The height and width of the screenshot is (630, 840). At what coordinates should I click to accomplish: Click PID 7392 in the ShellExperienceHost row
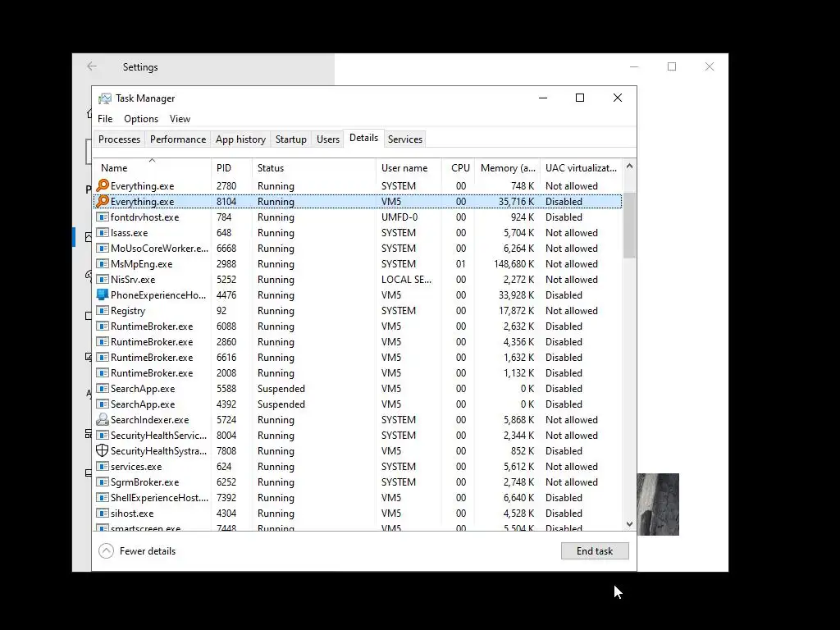coord(226,498)
